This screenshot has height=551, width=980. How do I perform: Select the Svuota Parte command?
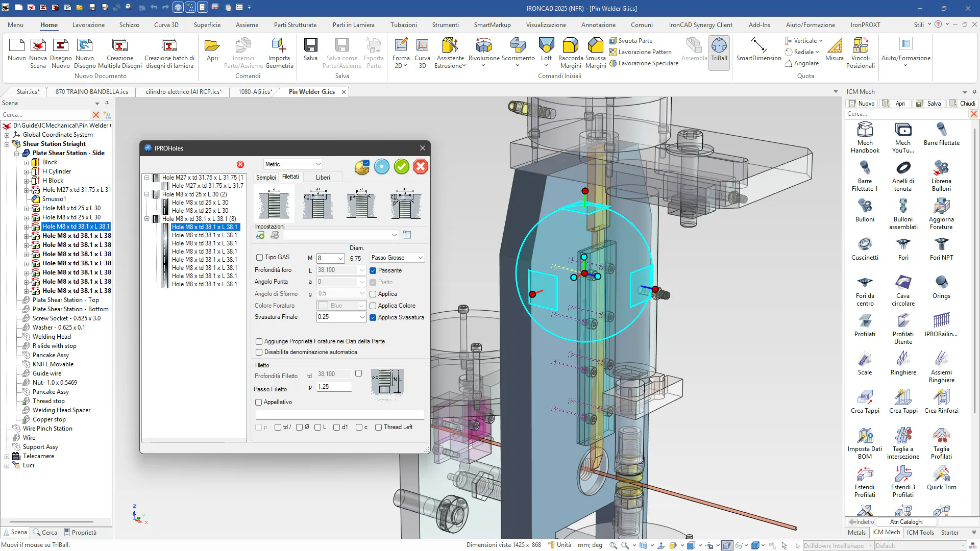634,41
